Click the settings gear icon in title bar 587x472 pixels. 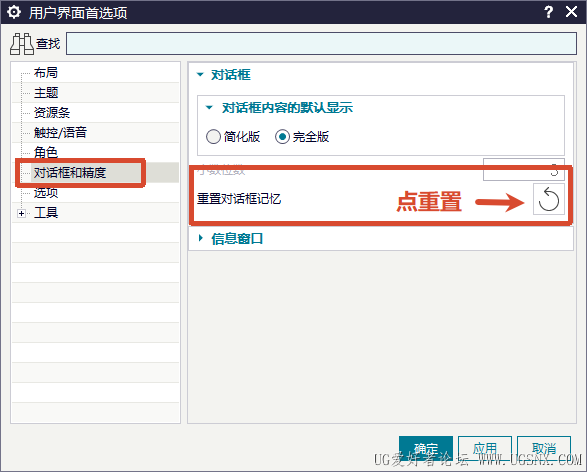tap(14, 12)
